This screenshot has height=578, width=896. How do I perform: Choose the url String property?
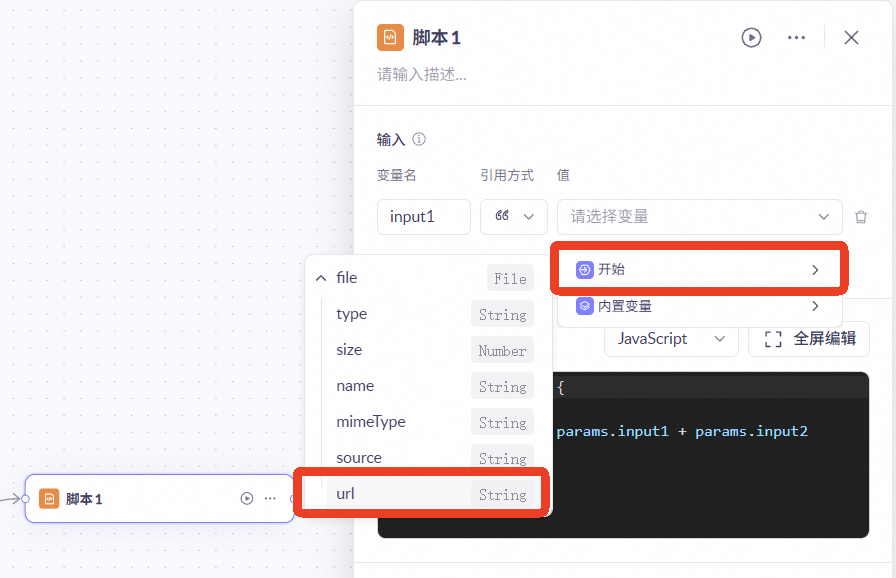(x=431, y=494)
